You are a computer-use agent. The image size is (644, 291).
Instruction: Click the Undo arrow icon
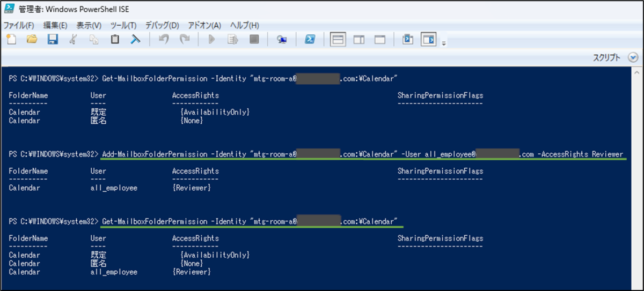click(164, 39)
